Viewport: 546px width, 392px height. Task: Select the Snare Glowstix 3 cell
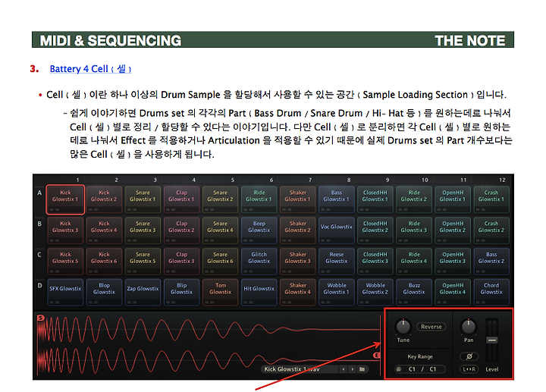[x=143, y=230]
